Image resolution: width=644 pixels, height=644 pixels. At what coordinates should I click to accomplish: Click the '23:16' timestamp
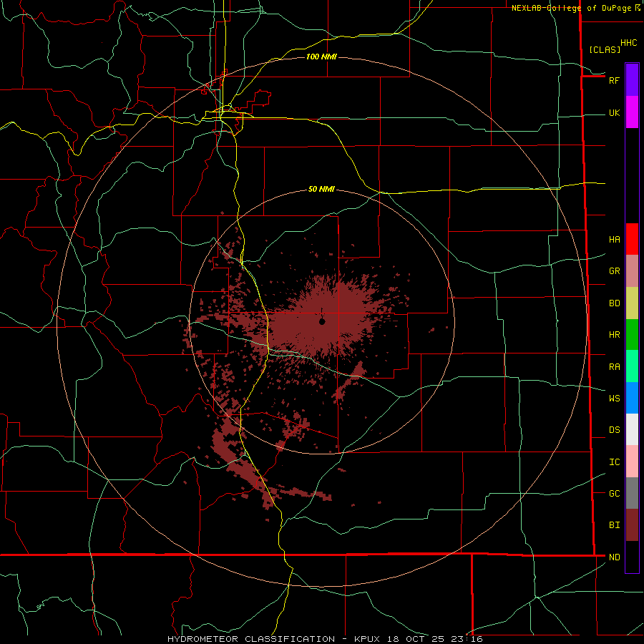coord(469,639)
